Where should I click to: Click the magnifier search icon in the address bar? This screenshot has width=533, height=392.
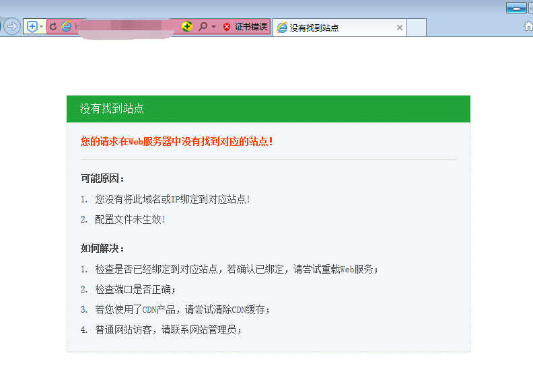click(x=203, y=26)
